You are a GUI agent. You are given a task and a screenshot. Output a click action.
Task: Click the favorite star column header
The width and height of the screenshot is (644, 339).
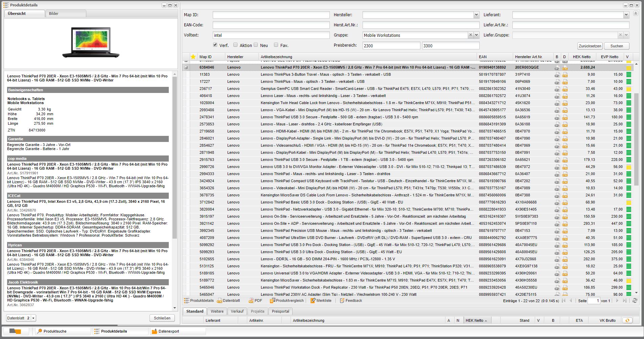(x=193, y=57)
